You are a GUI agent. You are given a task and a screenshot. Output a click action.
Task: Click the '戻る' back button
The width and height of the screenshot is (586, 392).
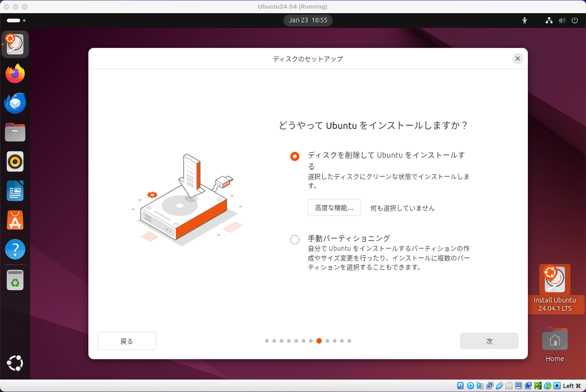click(126, 341)
